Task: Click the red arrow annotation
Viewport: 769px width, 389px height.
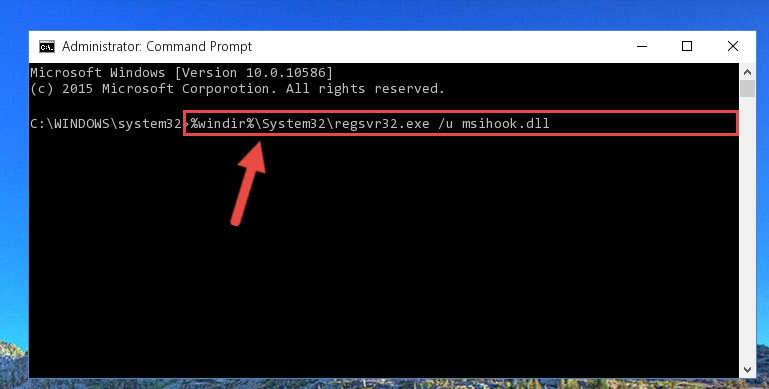Action: [248, 184]
